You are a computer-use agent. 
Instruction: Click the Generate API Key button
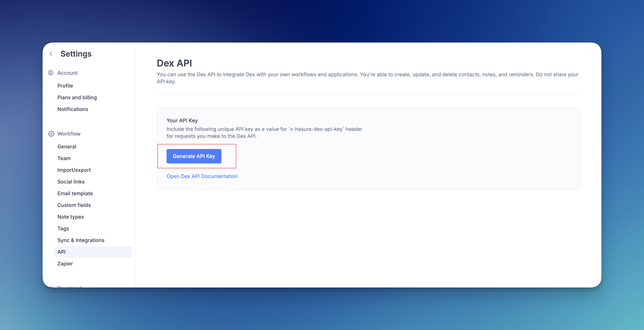194,156
